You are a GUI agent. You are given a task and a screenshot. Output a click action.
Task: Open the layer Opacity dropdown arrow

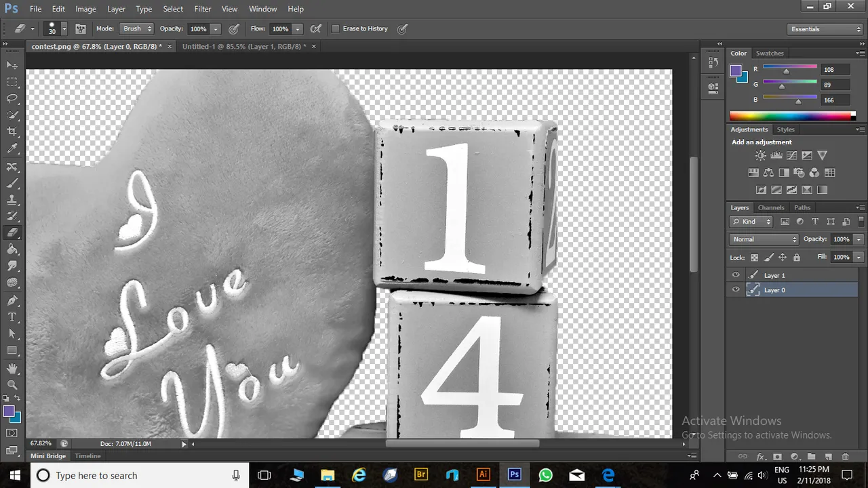(859, 239)
